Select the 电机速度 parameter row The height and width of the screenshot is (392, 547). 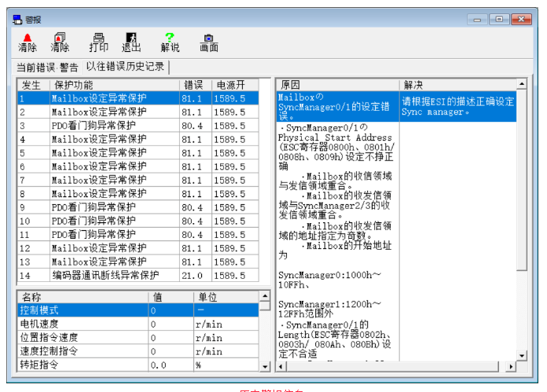pos(138,324)
